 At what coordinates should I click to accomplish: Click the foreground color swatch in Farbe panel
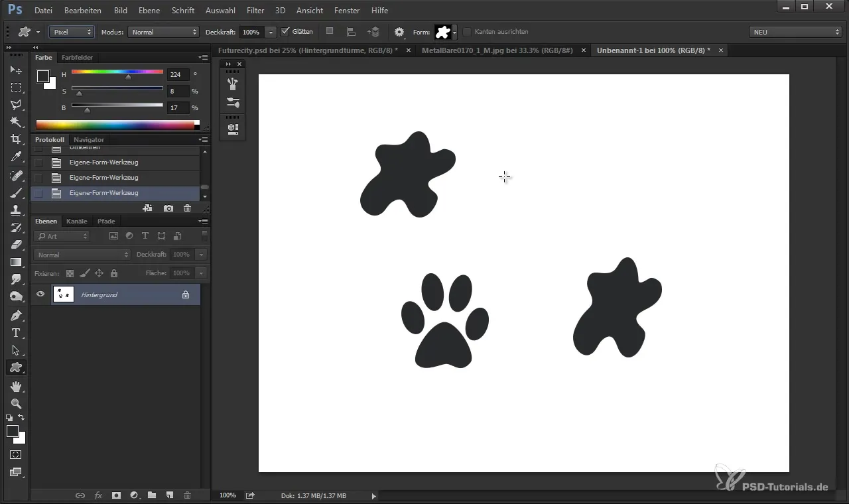pos(42,76)
